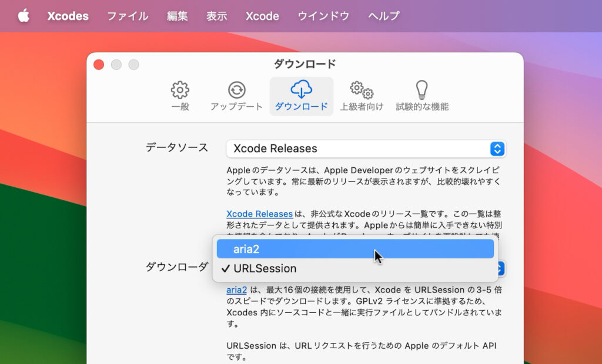The image size is (602, 364).
Task: Click the gear icon above 一般
Action: click(179, 89)
